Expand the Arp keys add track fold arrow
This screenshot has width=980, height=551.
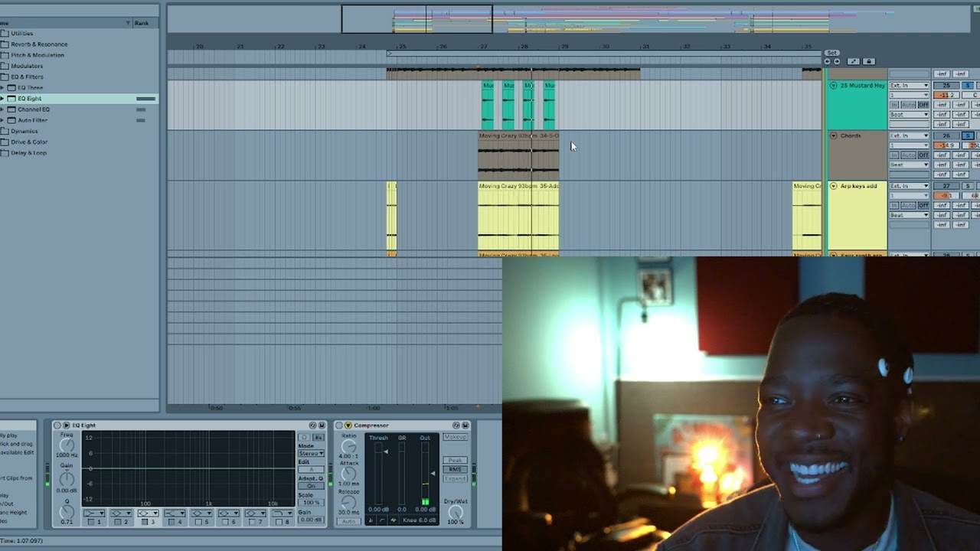(x=834, y=185)
